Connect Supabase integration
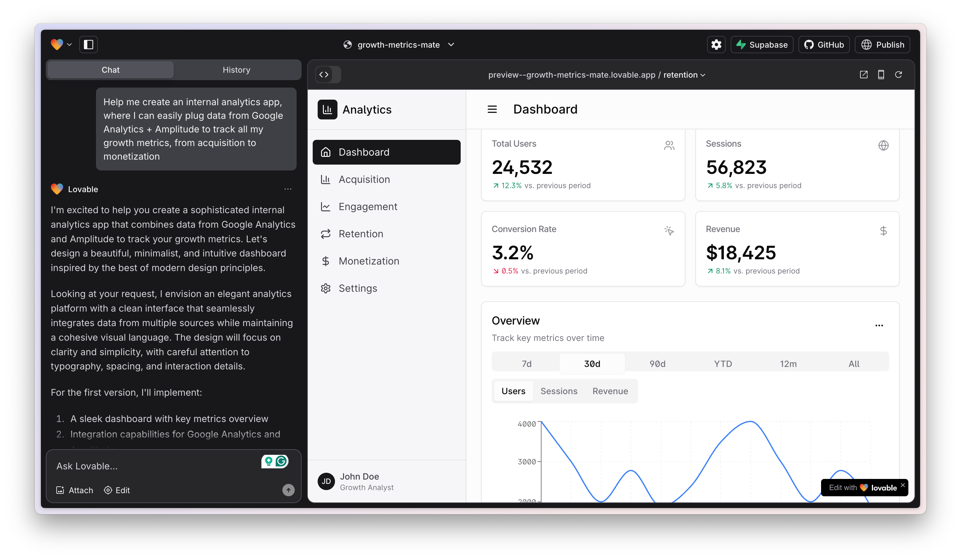961x560 pixels. [762, 45]
